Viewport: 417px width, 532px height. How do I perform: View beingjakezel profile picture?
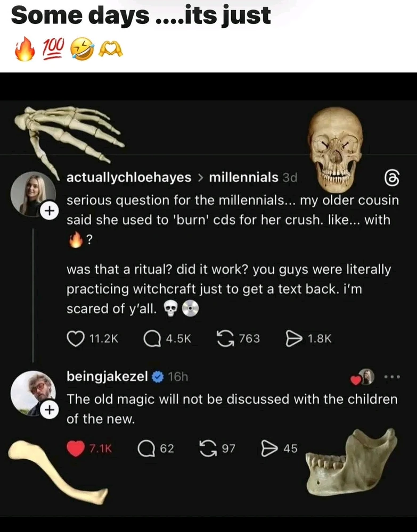32,393
